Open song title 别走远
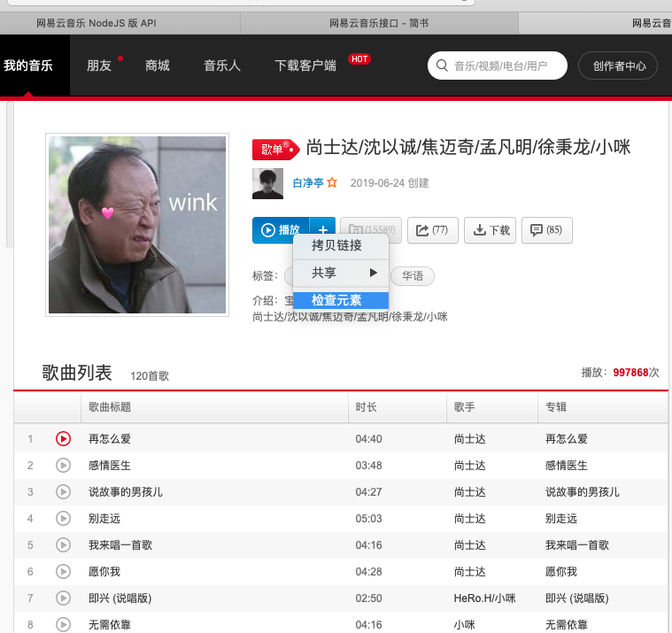Viewport: 672px width, 633px height. click(x=104, y=519)
